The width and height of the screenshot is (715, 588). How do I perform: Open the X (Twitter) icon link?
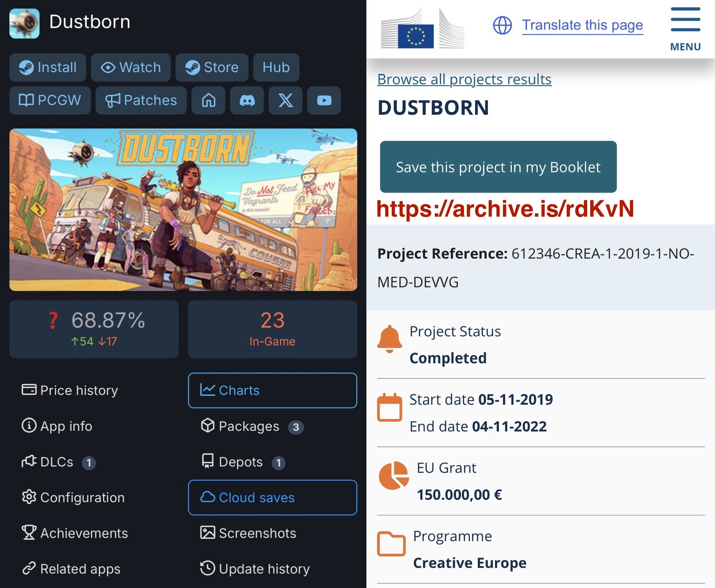[286, 100]
